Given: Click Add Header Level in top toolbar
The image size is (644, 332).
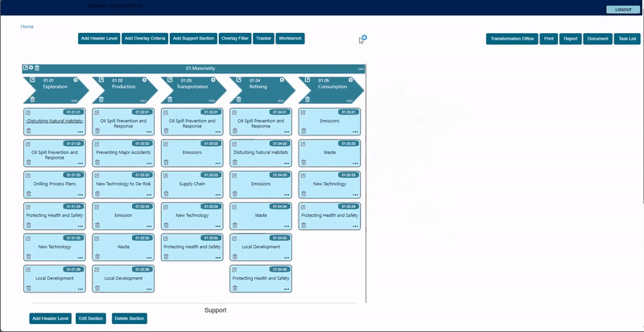Looking at the screenshot, I should pos(99,39).
